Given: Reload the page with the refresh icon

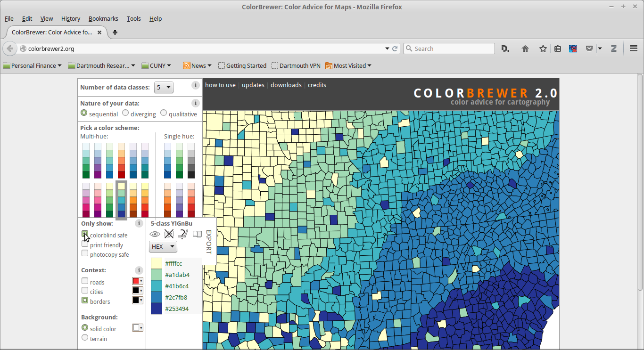Looking at the screenshot, I should click(x=395, y=49).
